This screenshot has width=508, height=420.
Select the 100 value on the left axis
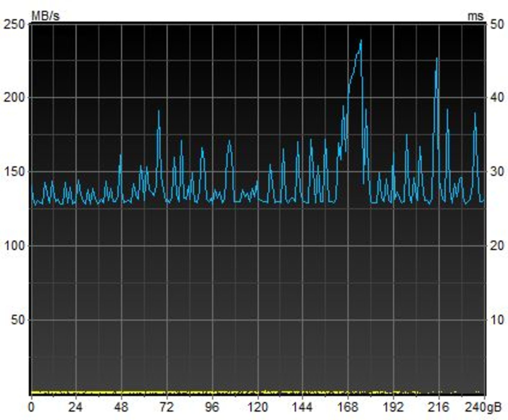[14, 246]
